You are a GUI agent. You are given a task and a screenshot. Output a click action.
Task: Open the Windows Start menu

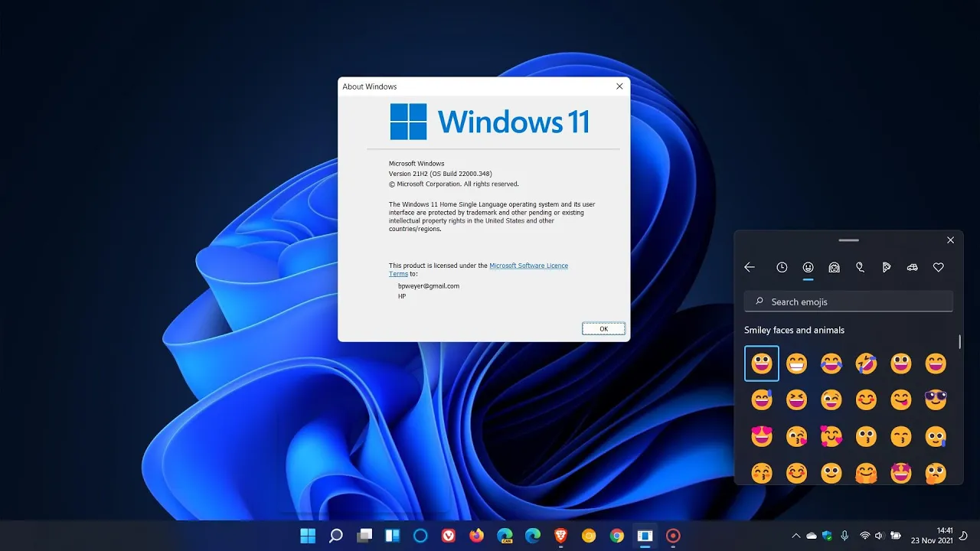pos(308,536)
